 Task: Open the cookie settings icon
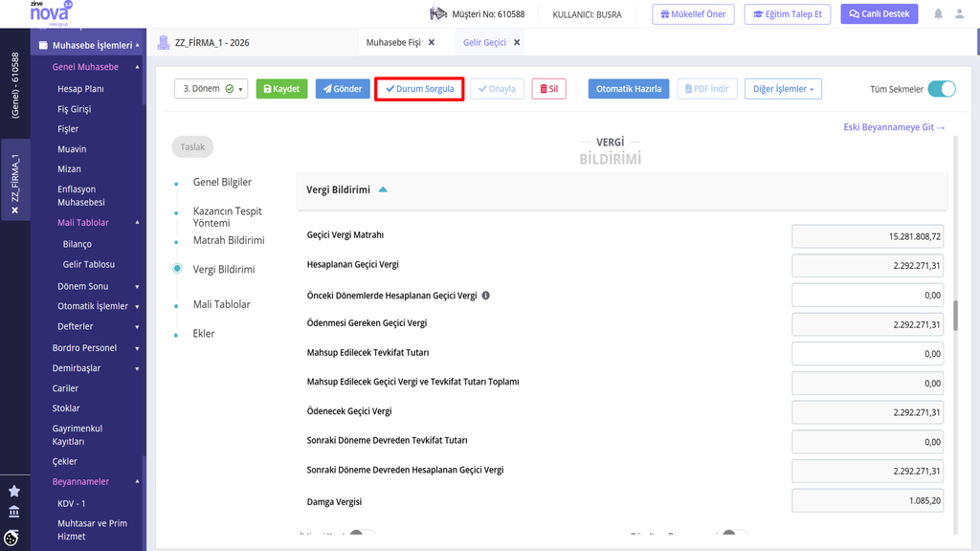click(x=11, y=538)
